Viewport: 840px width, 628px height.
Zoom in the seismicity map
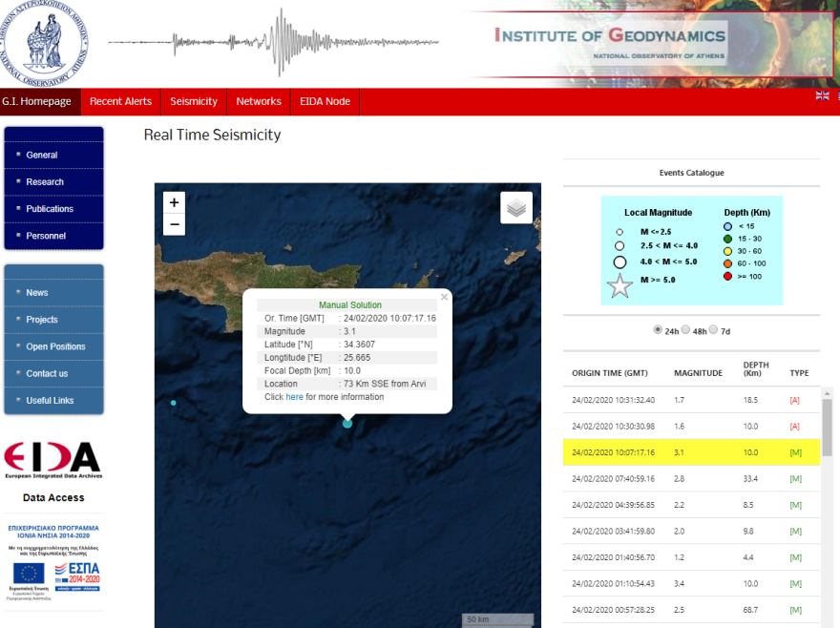click(174, 202)
